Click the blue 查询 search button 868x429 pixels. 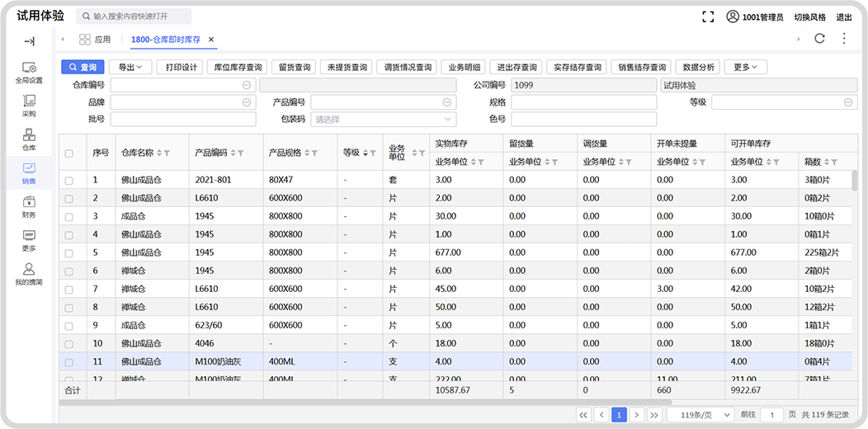(83, 67)
